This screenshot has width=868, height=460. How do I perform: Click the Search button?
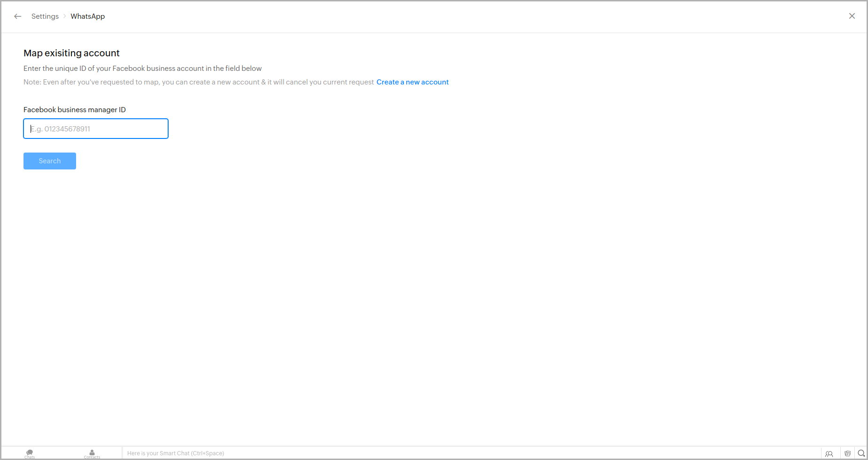[x=50, y=161]
